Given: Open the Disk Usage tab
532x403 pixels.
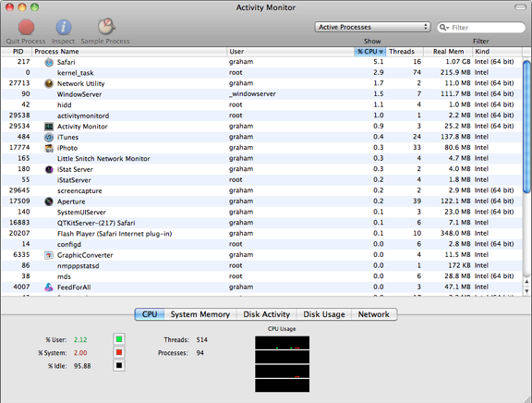Looking at the screenshot, I should click(324, 314).
